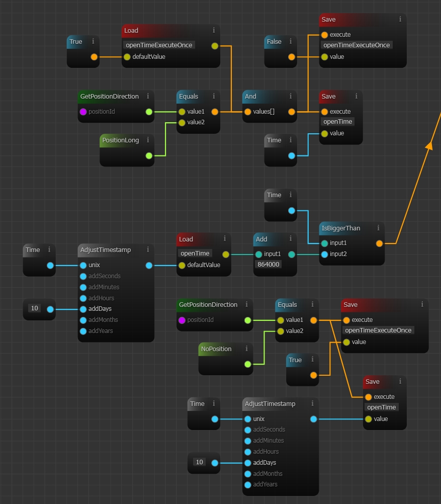441x504 pixels.
Task: Click info icon on Load openTime node
Action: coord(225,239)
